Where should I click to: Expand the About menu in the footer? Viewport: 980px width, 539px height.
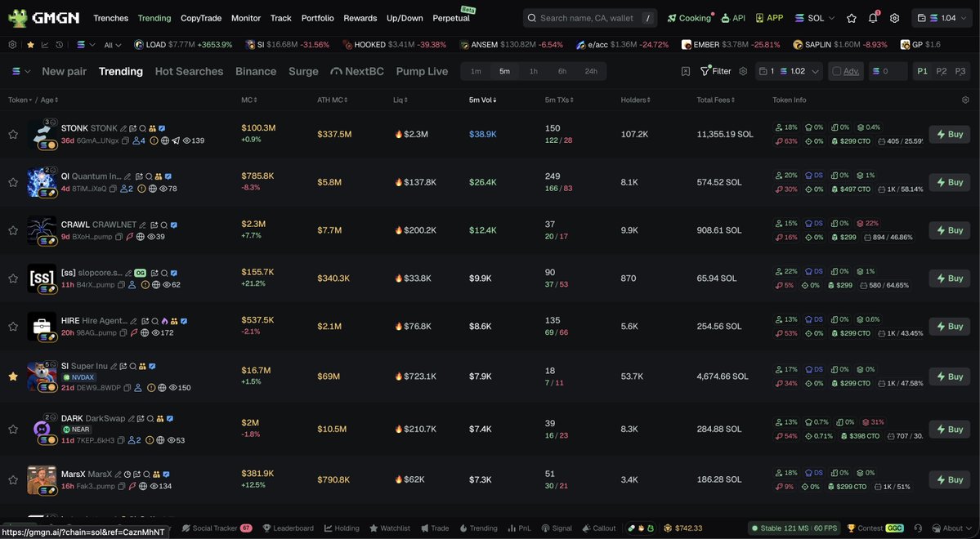[x=952, y=528]
